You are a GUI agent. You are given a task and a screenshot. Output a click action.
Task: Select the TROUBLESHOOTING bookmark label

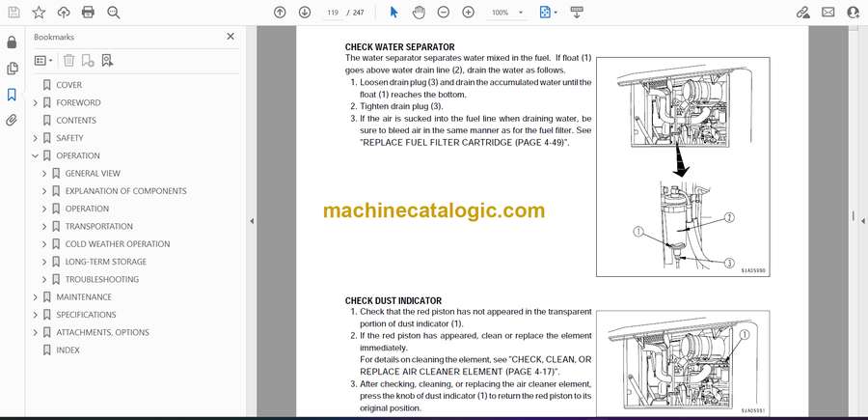click(102, 279)
